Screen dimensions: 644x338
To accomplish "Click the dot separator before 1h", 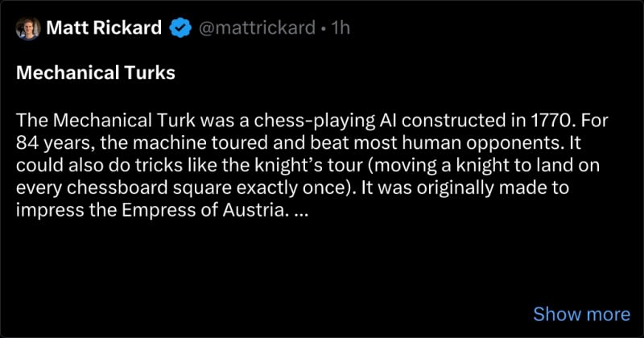I will click(x=322, y=29).
